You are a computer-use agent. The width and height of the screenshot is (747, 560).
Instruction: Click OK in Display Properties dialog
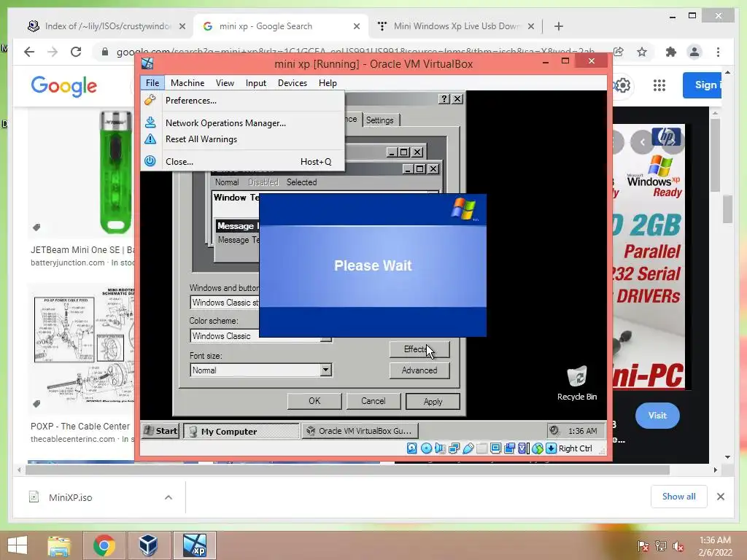[314, 401]
